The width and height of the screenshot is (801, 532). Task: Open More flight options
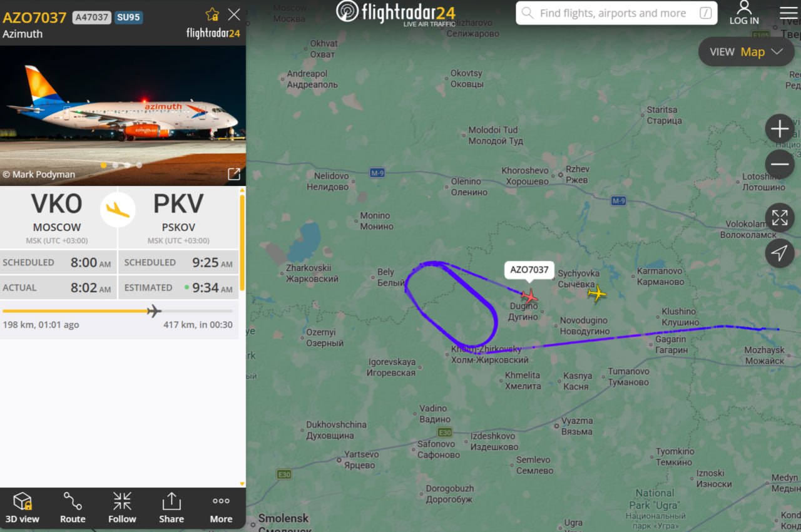[221, 508]
